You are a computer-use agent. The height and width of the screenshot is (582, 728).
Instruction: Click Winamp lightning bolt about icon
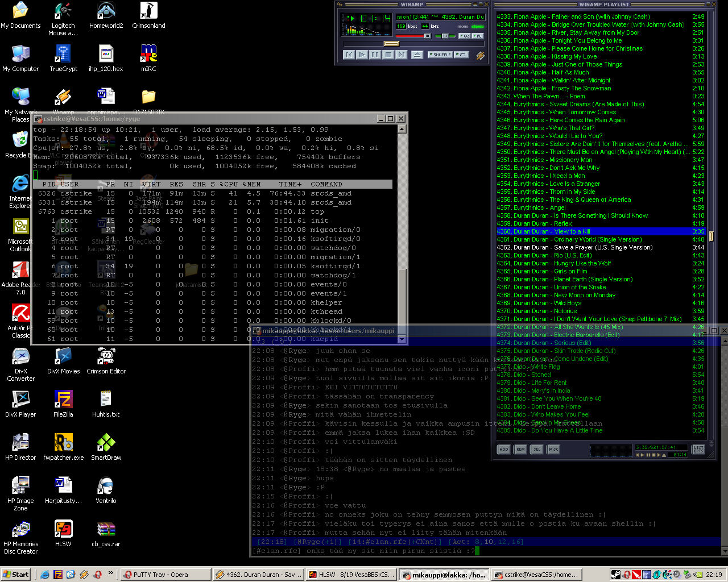480,56
